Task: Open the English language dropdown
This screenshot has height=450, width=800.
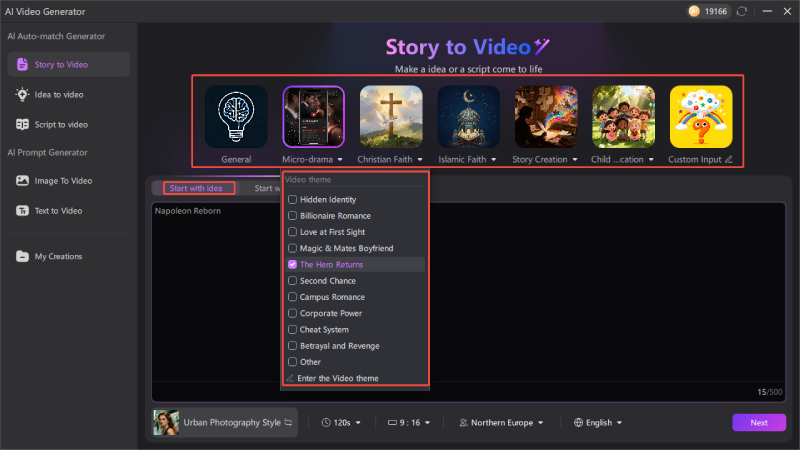Action: pyautogui.click(x=598, y=423)
